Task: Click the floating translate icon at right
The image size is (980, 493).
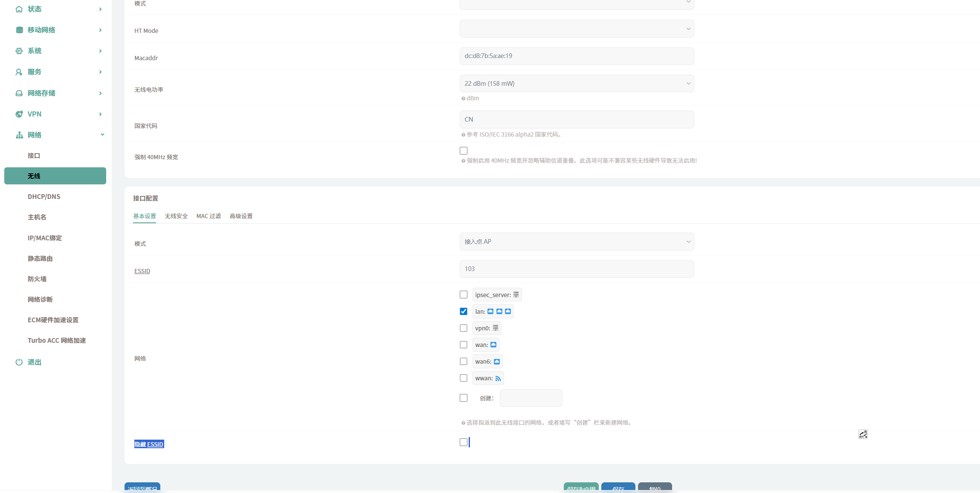Action: (x=863, y=434)
